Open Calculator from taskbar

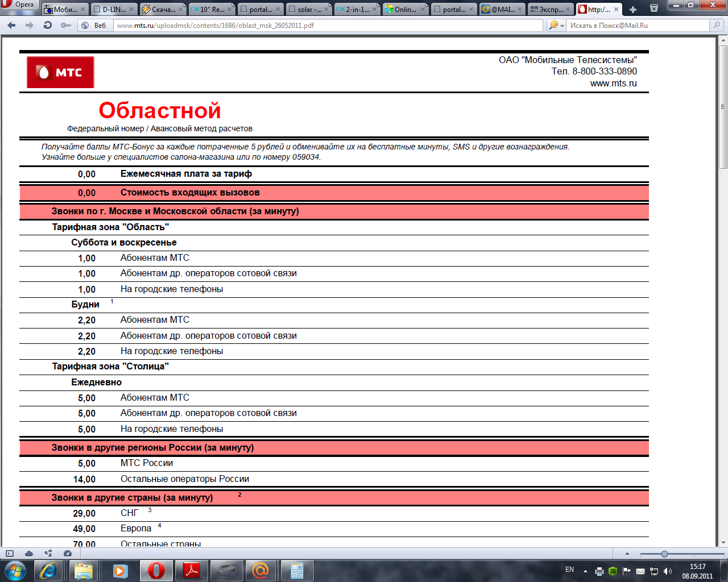coord(296,571)
